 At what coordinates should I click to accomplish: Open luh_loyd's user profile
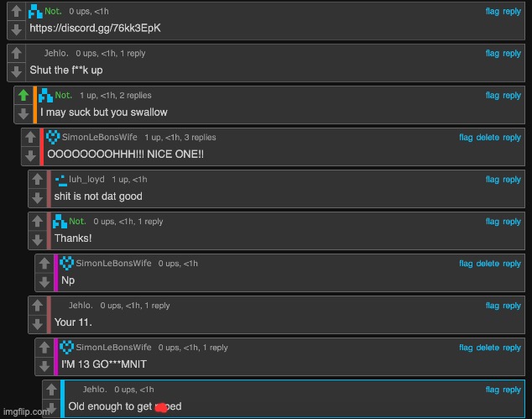[x=86, y=180]
